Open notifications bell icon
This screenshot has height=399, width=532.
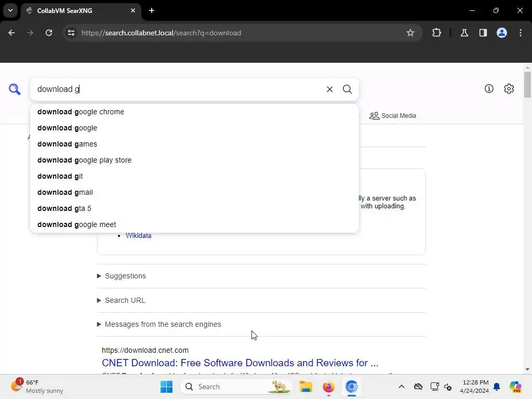tap(497, 387)
